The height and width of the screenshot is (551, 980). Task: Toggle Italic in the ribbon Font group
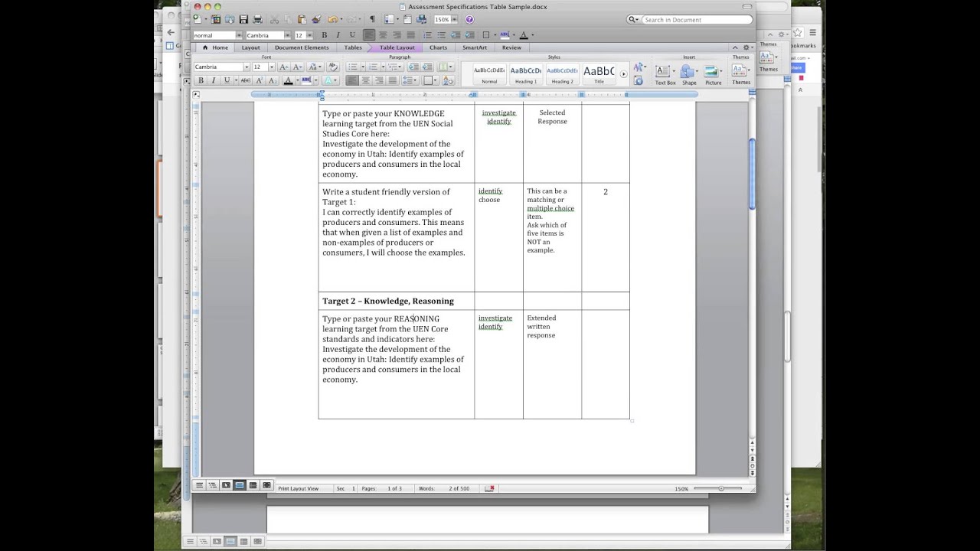tap(214, 80)
